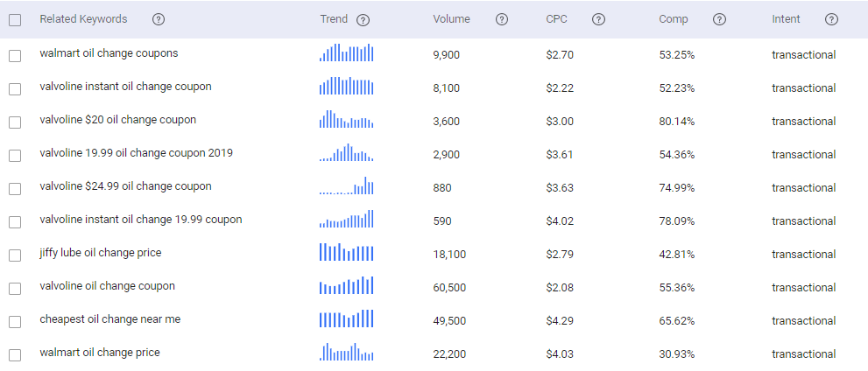This screenshot has height=371, width=868.
Task: Sort by Related Keywords column header
Action: (83, 19)
